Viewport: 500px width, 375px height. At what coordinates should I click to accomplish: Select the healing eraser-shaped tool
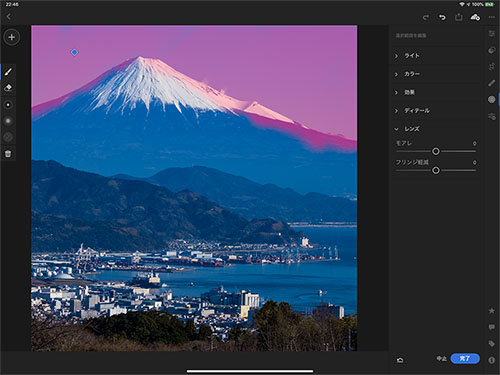click(492, 50)
